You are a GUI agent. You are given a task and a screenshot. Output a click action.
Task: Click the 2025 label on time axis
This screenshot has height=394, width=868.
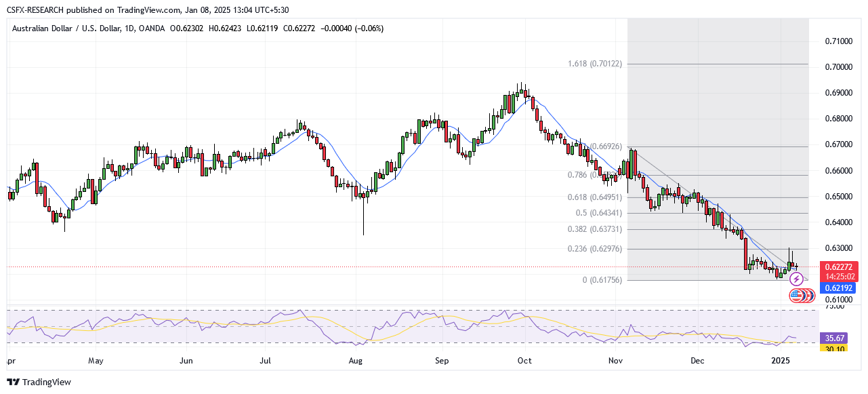tap(781, 361)
